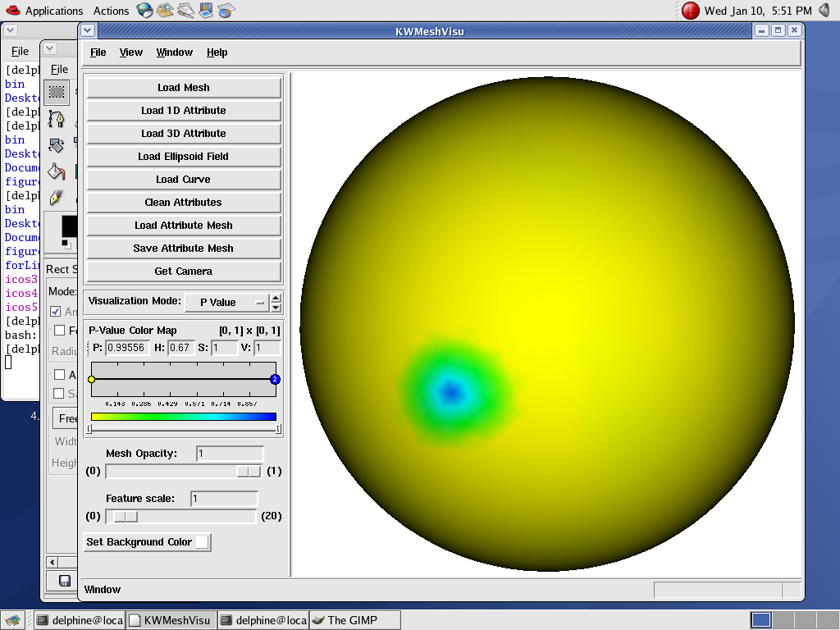The height and width of the screenshot is (630, 840).
Task: Click the show desktop panel icon
Action: [x=11, y=620]
